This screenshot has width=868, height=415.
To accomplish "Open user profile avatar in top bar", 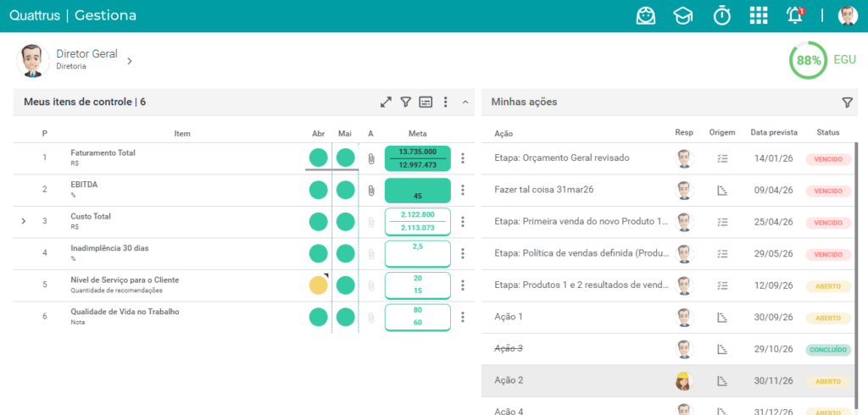I will point(848,15).
